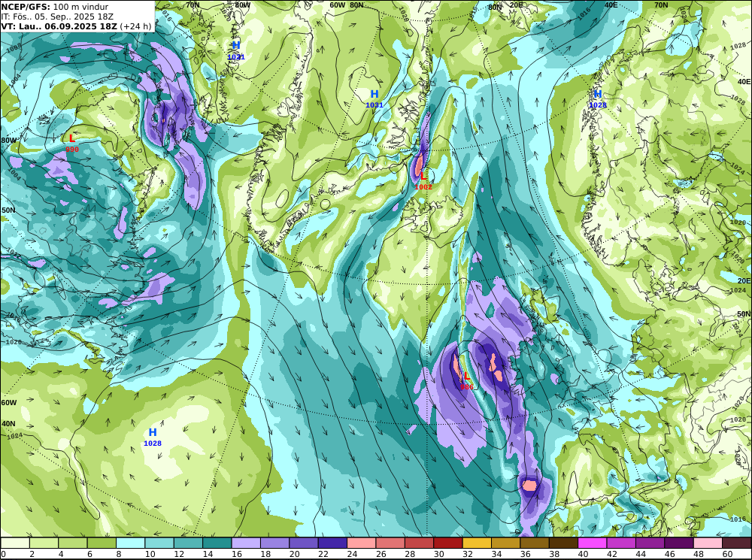Select the 'IT: Fös.. 05. Sep.. 2025 18Z' line
The width and height of the screenshot is (752, 560).
pos(58,17)
